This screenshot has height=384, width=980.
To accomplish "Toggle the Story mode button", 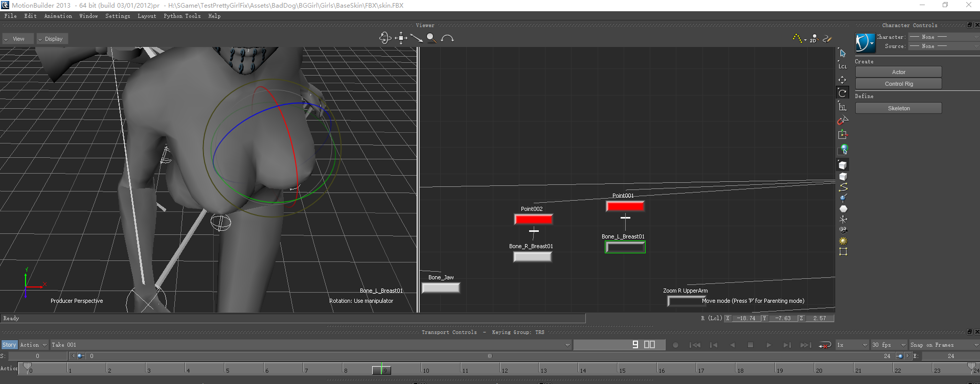I will tap(9, 345).
